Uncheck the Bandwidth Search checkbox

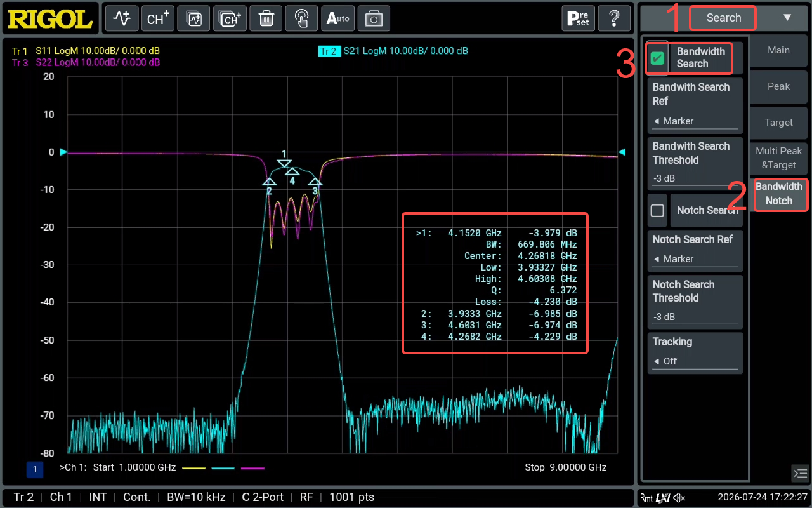pos(657,58)
